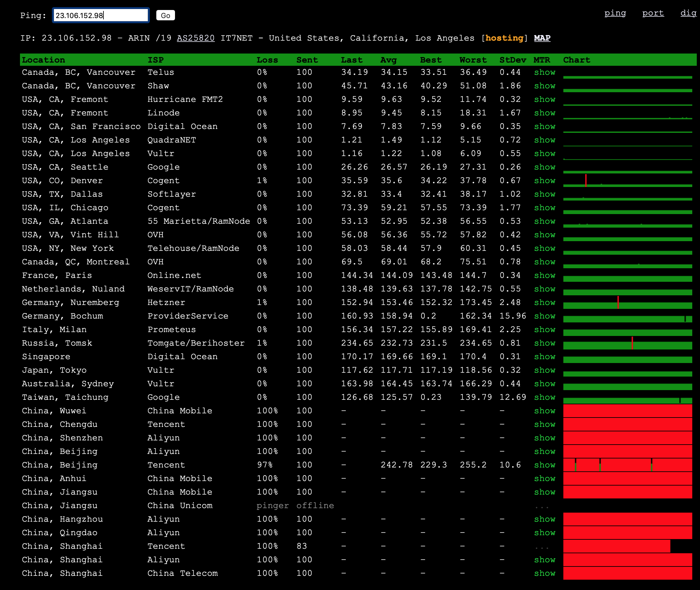The height and width of the screenshot is (590, 700).
Task: Show MTR for Singapore Digital Ocean row
Action: tap(544, 357)
